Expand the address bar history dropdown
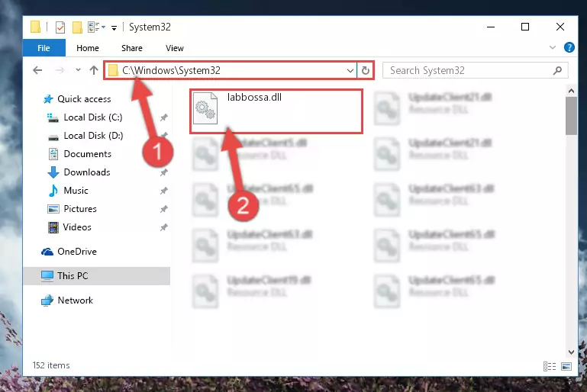Image resolution: width=587 pixels, height=392 pixels. pyautogui.click(x=350, y=70)
